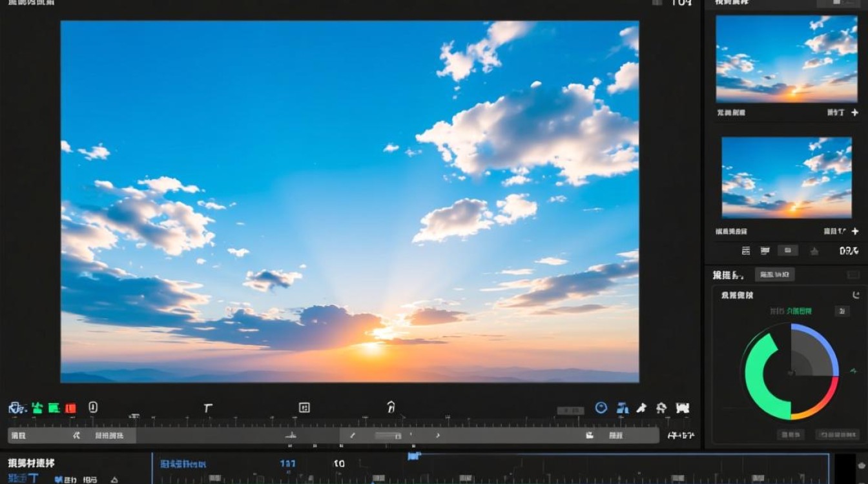Click the white T text tool above the ruler
Image resolution: width=868 pixels, height=484 pixels.
click(x=208, y=408)
